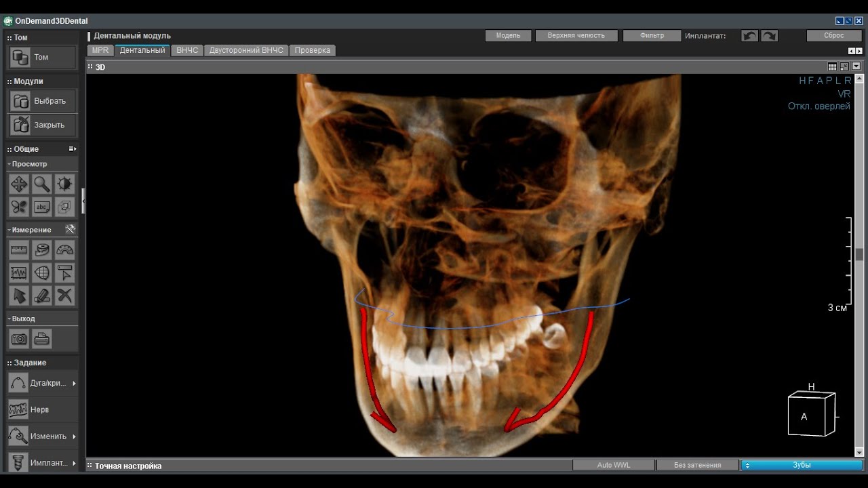Toggle the Верхняя челюсть button

(576, 36)
